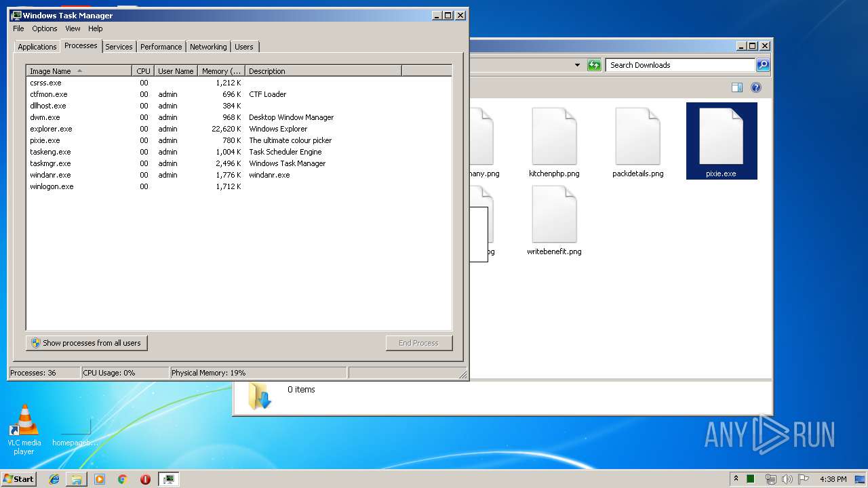Open the network tray icon
Viewport: 868px width, 488px height.
pyautogui.click(x=770, y=479)
